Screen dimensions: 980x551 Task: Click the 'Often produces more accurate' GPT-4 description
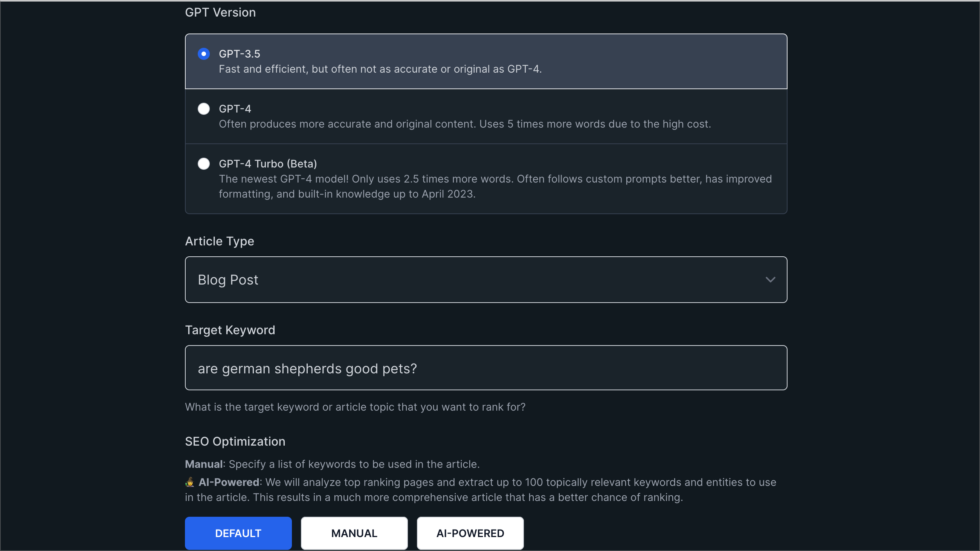tap(465, 124)
